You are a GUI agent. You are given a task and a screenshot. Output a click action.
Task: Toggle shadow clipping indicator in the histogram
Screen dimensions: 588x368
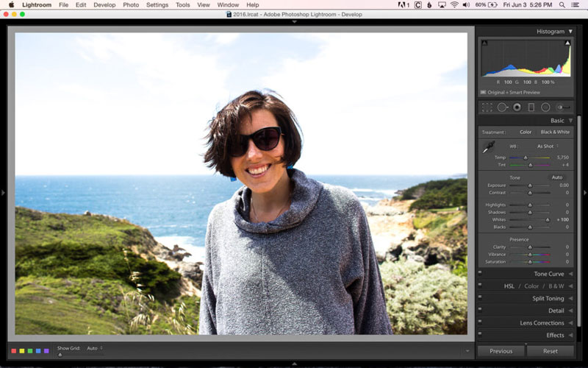click(x=484, y=43)
